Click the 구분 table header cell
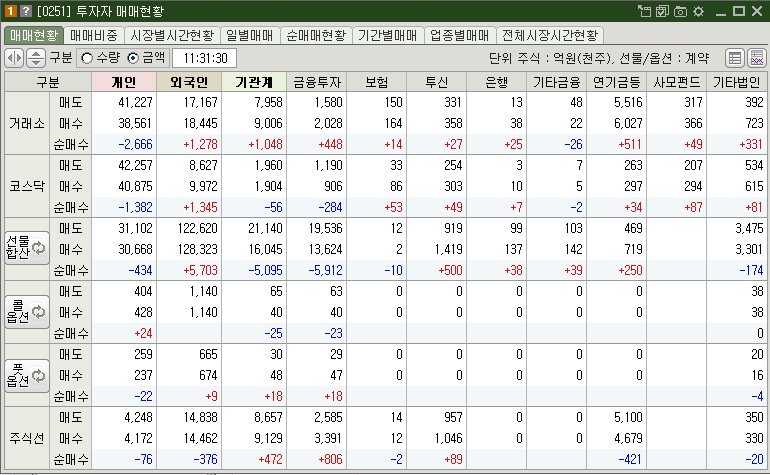The height and width of the screenshot is (475, 770). 48,82
